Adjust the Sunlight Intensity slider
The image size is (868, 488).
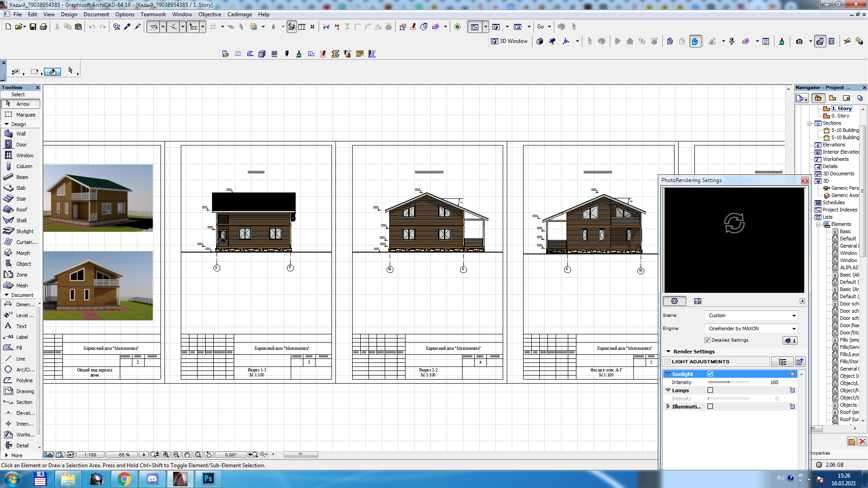[729, 382]
